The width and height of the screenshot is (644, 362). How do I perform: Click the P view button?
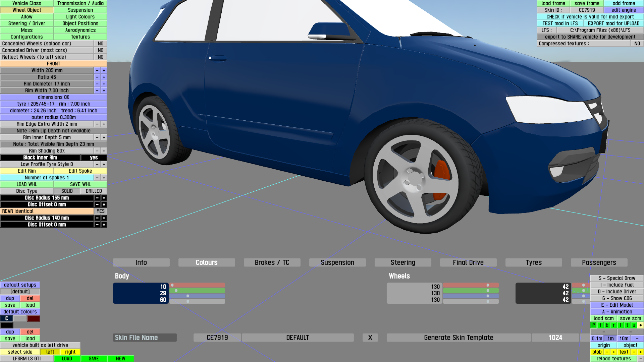point(593,325)
